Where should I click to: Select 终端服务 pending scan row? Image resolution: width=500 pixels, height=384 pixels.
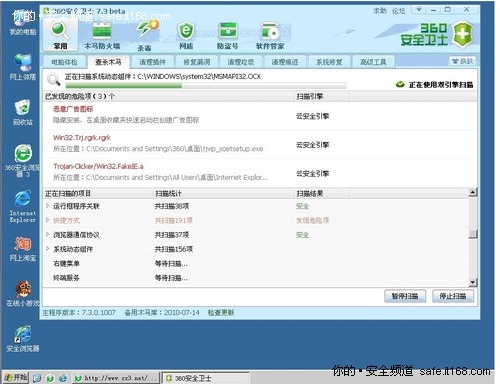coord(256,278)
